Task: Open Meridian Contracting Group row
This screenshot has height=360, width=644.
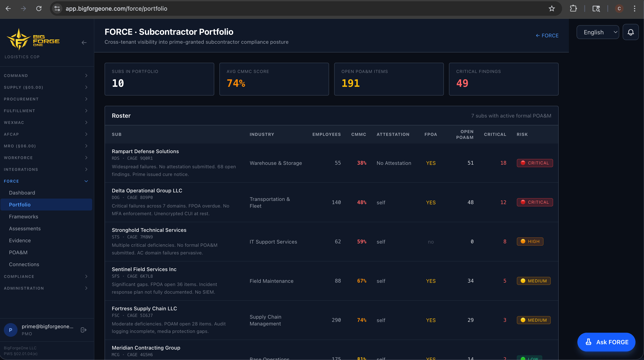Action: (332, 350)
